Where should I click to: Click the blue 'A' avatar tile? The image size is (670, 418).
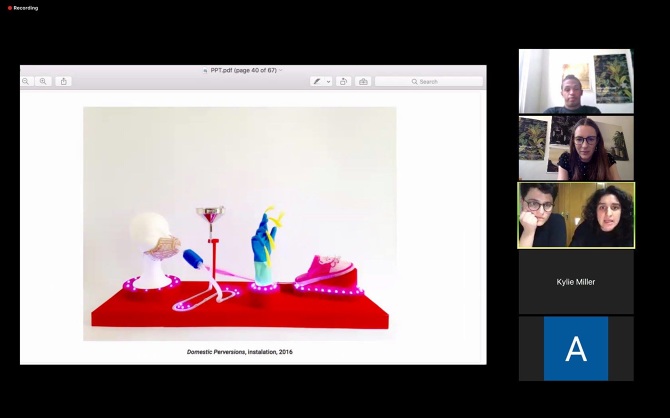(x=575, y=348)
